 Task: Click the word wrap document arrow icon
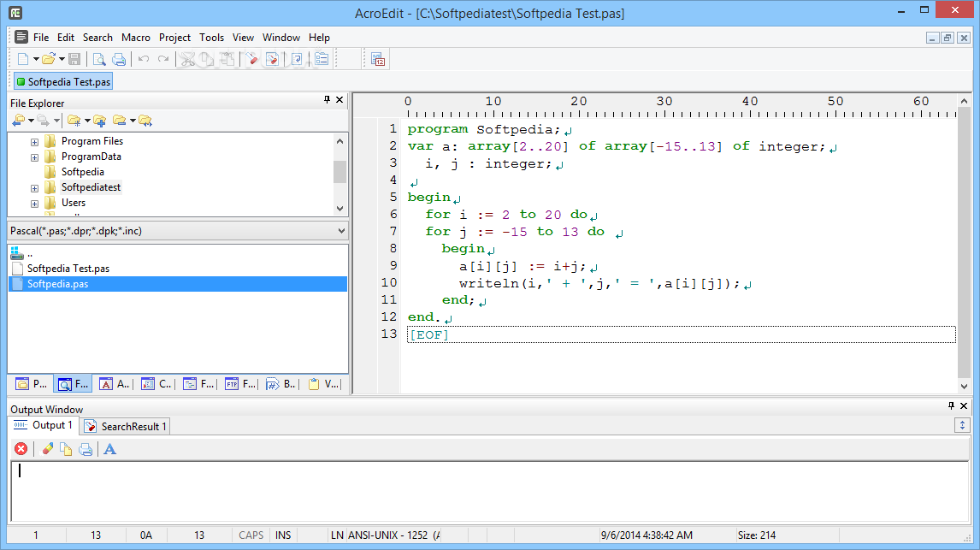click(x=297, y=59)
